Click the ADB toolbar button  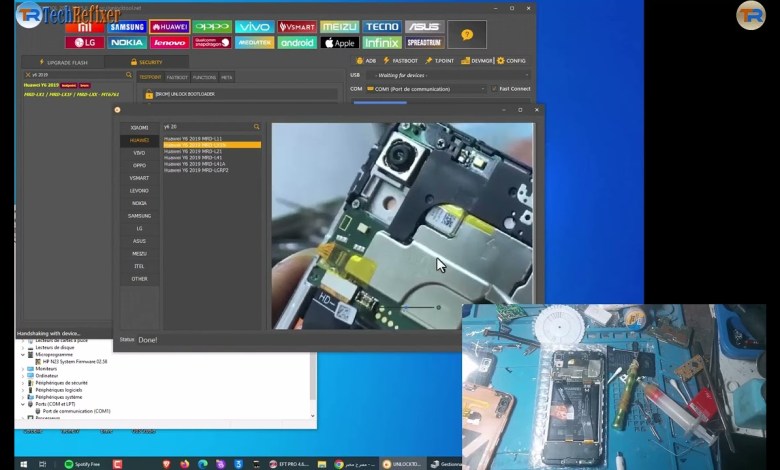pos(366,61)
